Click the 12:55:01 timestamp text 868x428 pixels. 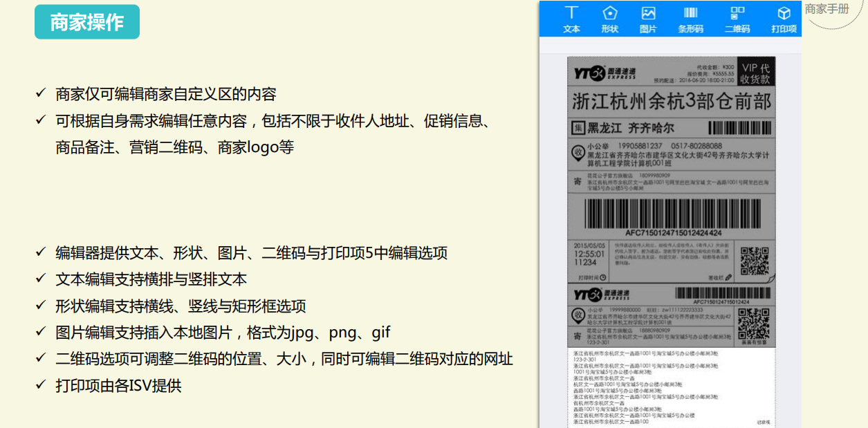click(589, 254)
